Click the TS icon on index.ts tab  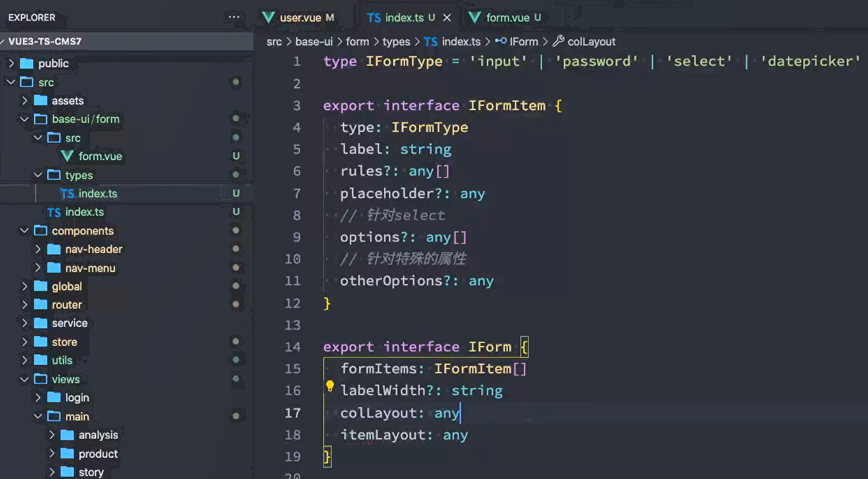tap(374, 18)
